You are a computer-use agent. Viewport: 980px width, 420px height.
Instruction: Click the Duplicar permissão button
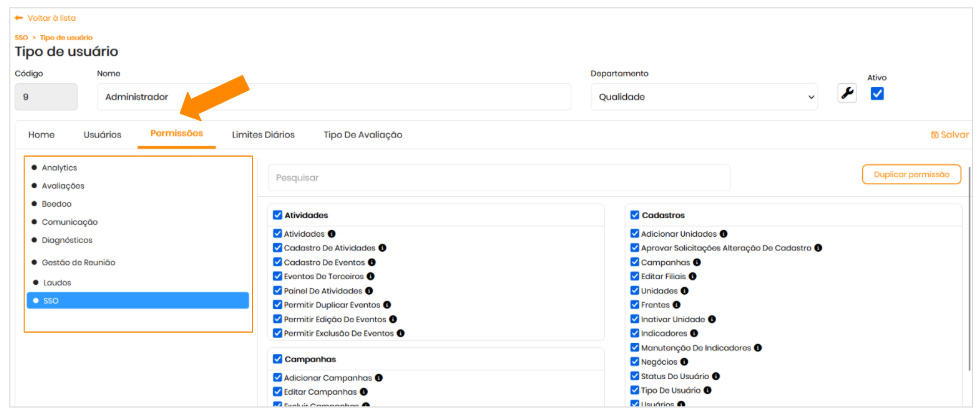[911, 174]
